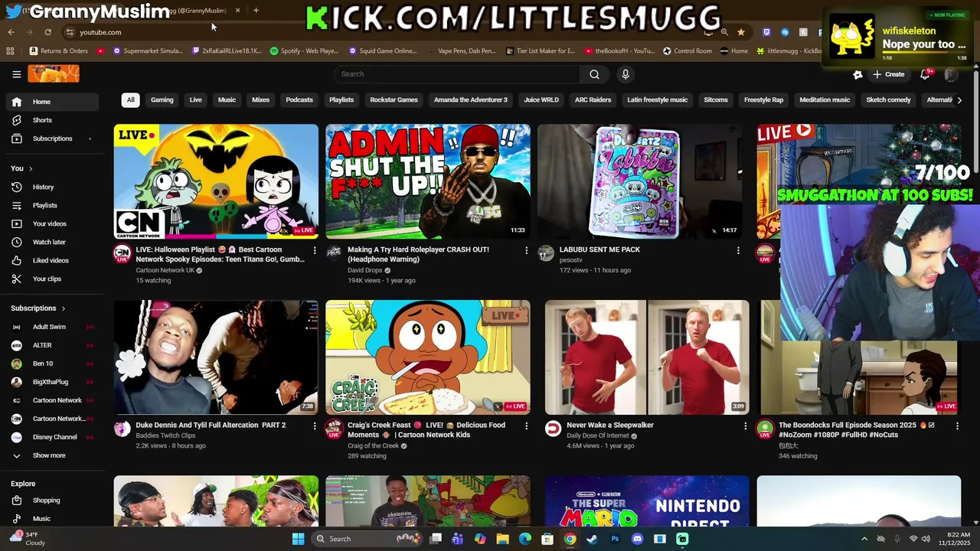Open more options for The Boondocks episode
The image size is (980, 551).
click(957, 425)
